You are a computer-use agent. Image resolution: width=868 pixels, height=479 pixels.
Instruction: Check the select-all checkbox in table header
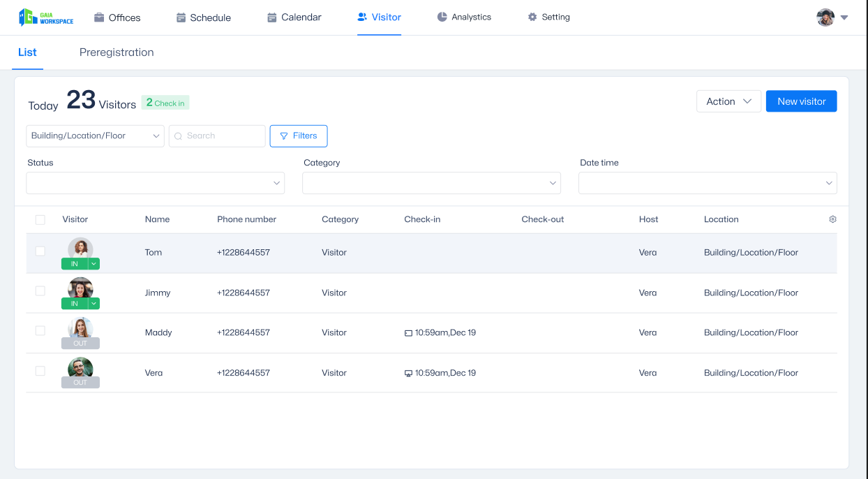point(40,219)
